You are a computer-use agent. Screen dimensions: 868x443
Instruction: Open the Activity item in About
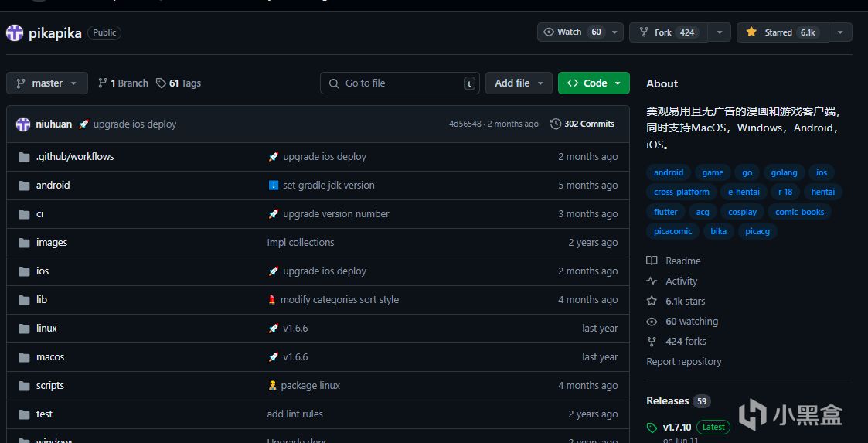(681, 281)
